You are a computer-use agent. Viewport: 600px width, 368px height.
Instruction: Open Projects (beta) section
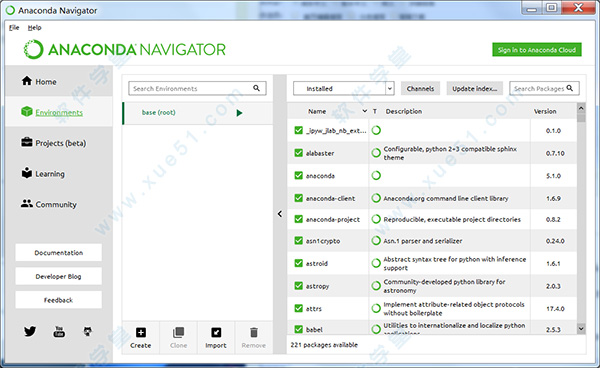(54, 143)
